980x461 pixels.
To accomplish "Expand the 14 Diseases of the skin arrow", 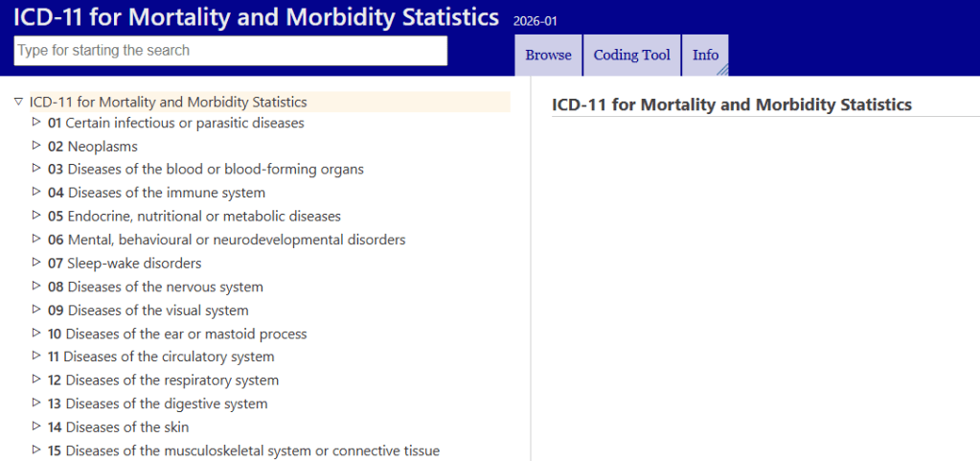I will (35, 426).
